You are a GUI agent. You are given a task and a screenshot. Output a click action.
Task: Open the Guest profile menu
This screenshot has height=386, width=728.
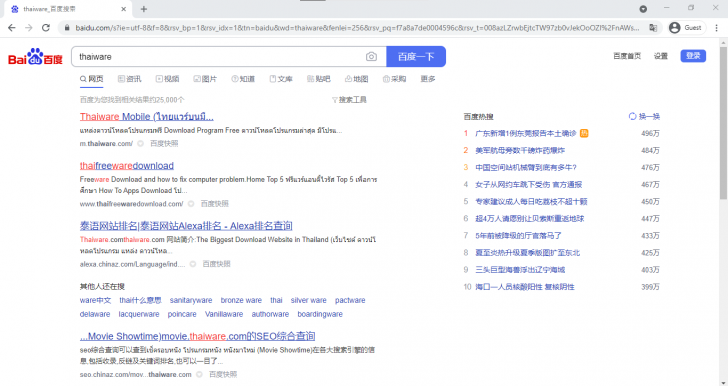pos(687,28)
